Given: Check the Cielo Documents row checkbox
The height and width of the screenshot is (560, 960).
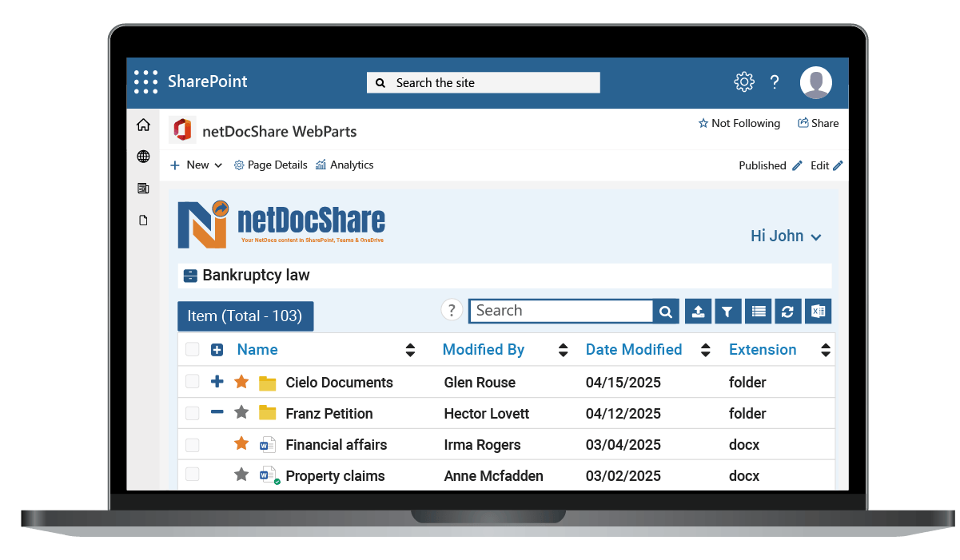Looking at the screenshot, I should click(192, 382).
